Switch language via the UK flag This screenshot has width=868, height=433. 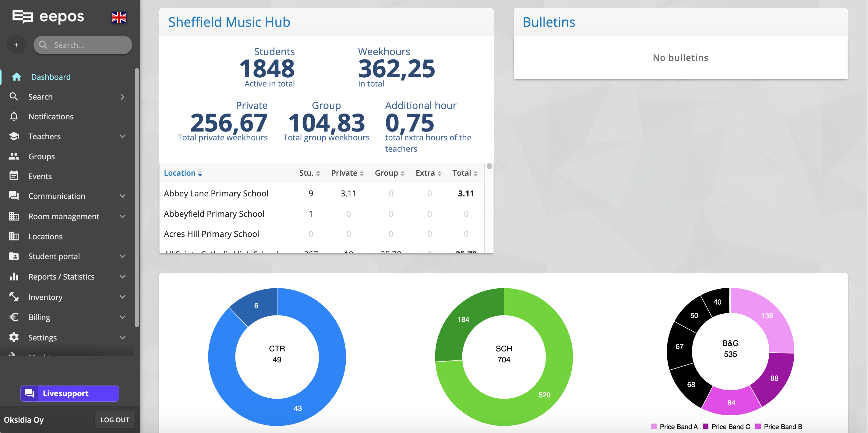click(119, 18)
